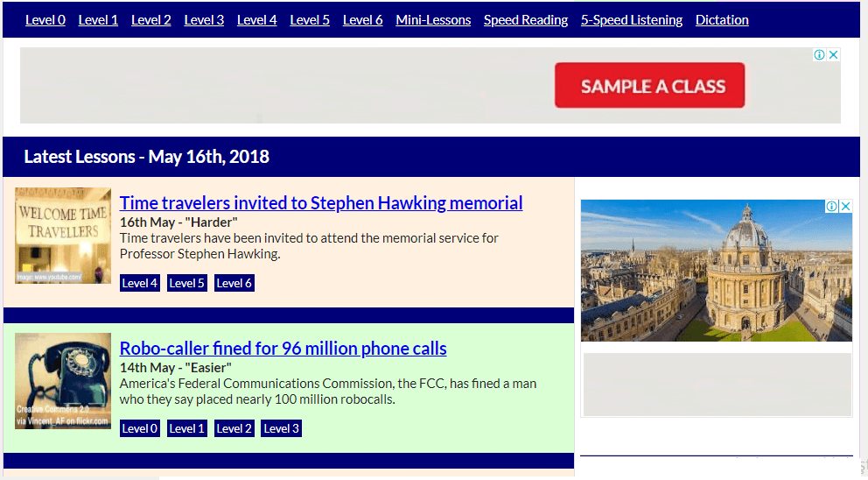Image resolution: width=868 pixels, height=480 pixels.
Task: Click the 16th May - "Harder" text
Action: 178,222
